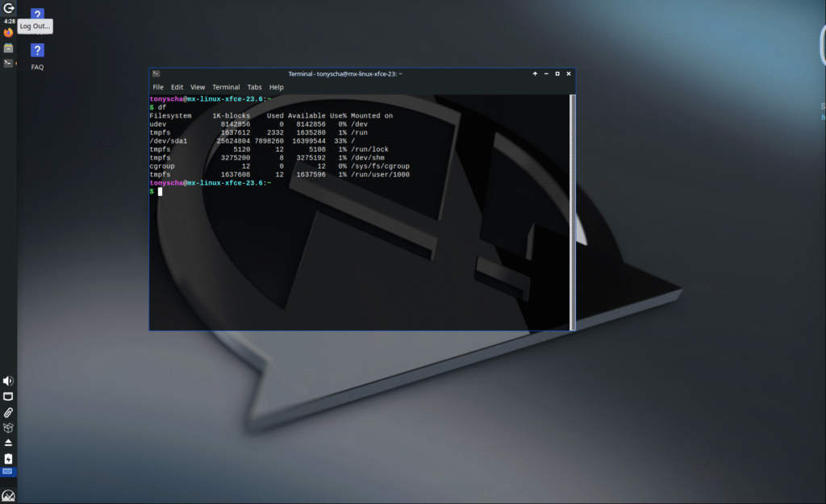Click the terminal vertical scrollbar
This screenshot has width=826, height=504.
pos(573,212)
